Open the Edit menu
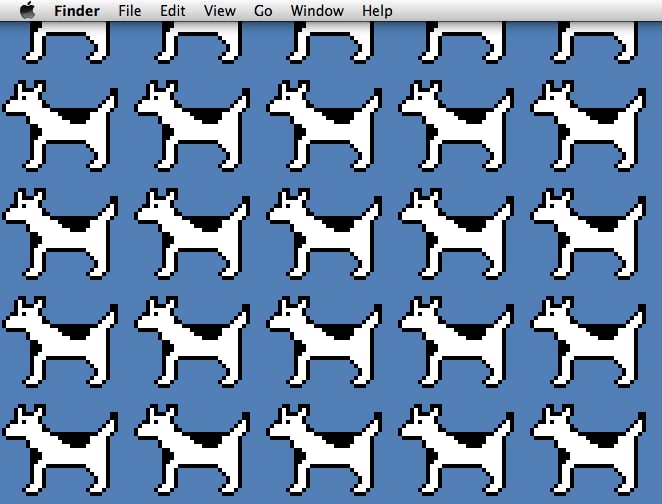The image size is (662, 504). pyautogui.click(x=172, y=11)
